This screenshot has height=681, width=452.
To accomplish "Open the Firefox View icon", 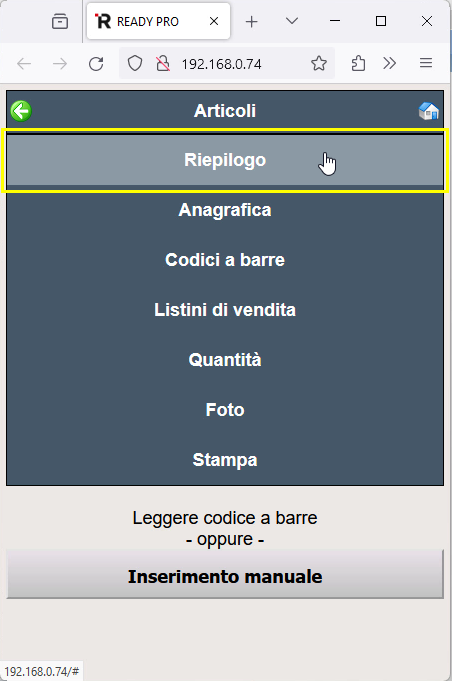I will click(60, 21).
